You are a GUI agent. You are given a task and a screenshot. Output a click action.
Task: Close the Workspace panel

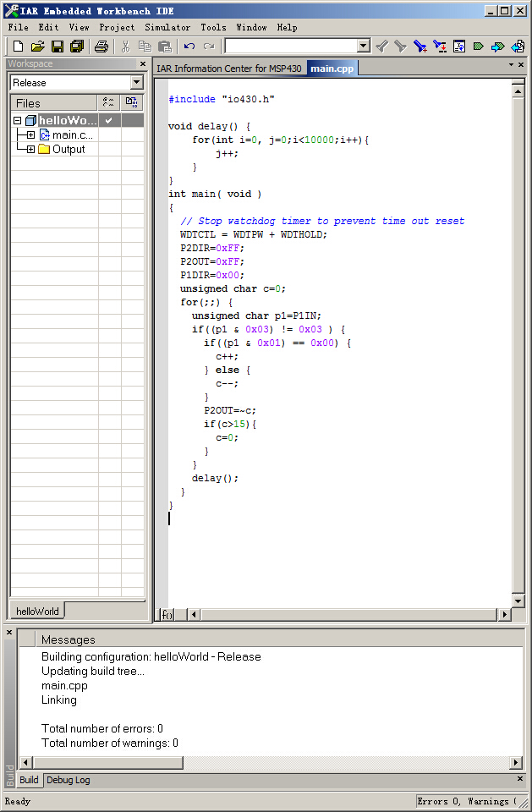(143, 63)
